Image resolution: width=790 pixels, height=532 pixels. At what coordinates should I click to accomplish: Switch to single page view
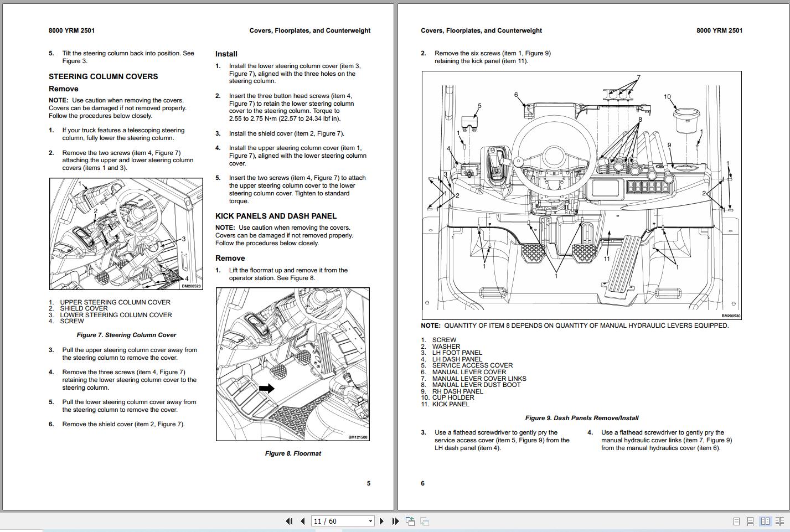(736, 521)
